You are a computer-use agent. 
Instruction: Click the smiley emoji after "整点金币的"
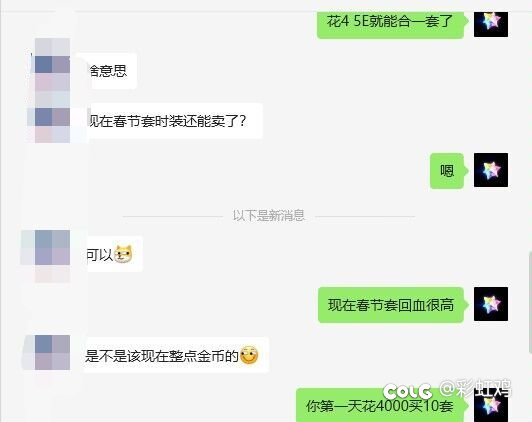(x=249, y=355)
